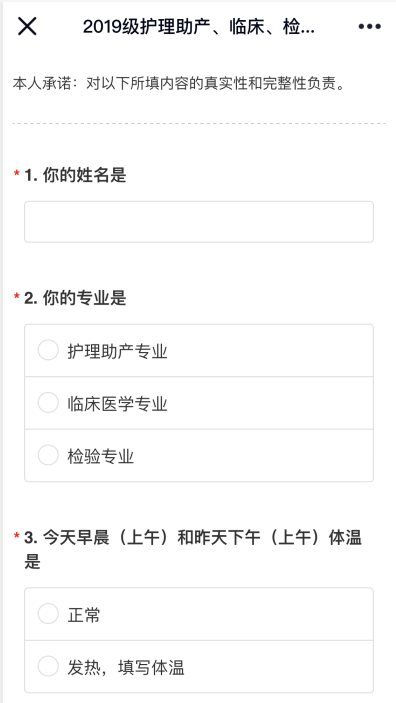Tap the 检验专业 option text
The width and height of the screenshot is (396, 703).
(x=101, y=456)
